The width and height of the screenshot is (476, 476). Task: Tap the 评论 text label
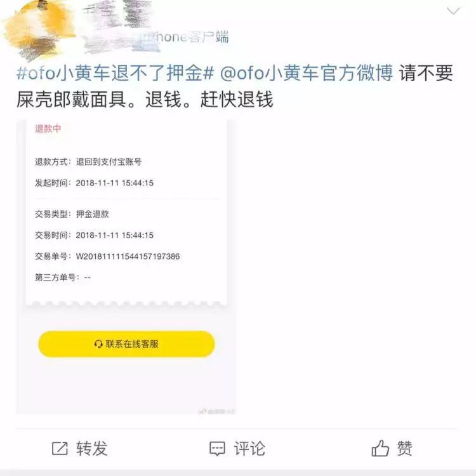click(249, 448)
